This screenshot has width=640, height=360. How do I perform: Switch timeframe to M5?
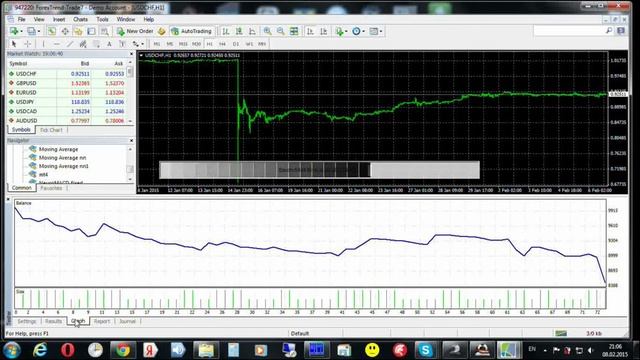170,44
